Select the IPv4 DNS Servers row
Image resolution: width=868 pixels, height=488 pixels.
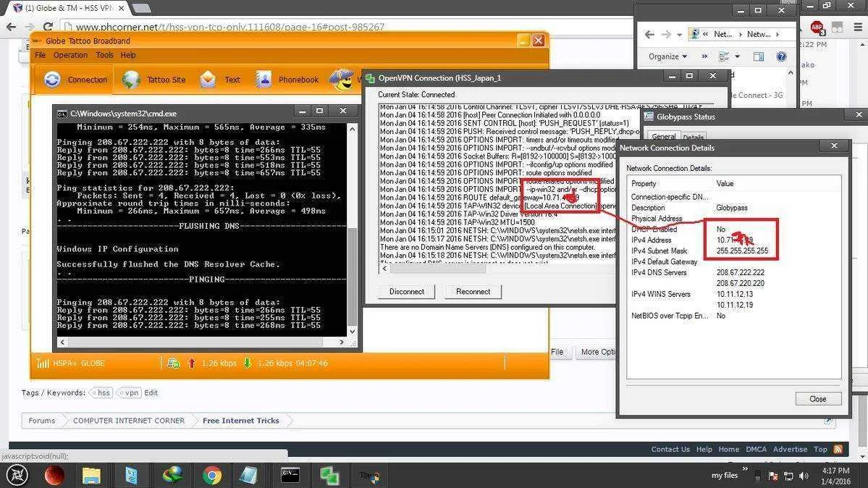(x=733, y=272)
